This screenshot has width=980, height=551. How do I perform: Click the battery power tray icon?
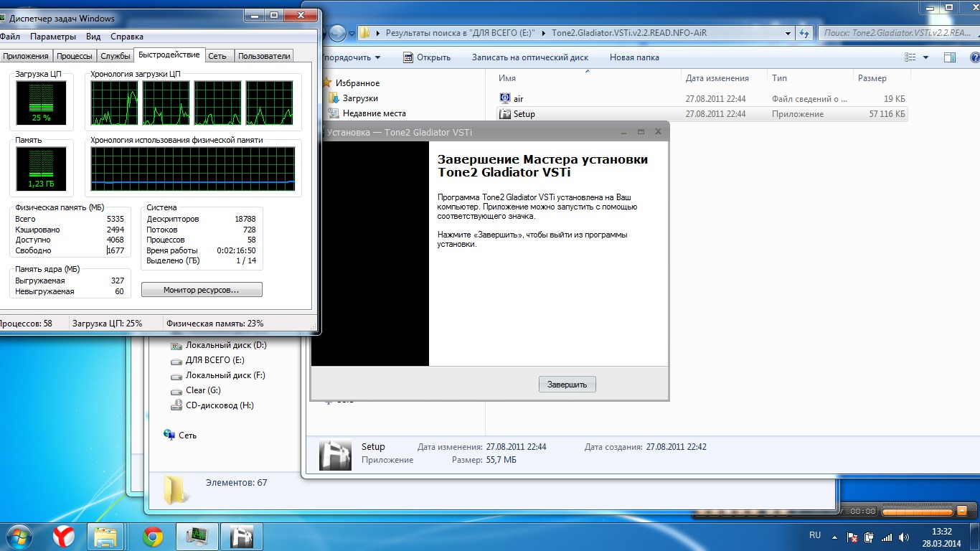tap(870, 537)
